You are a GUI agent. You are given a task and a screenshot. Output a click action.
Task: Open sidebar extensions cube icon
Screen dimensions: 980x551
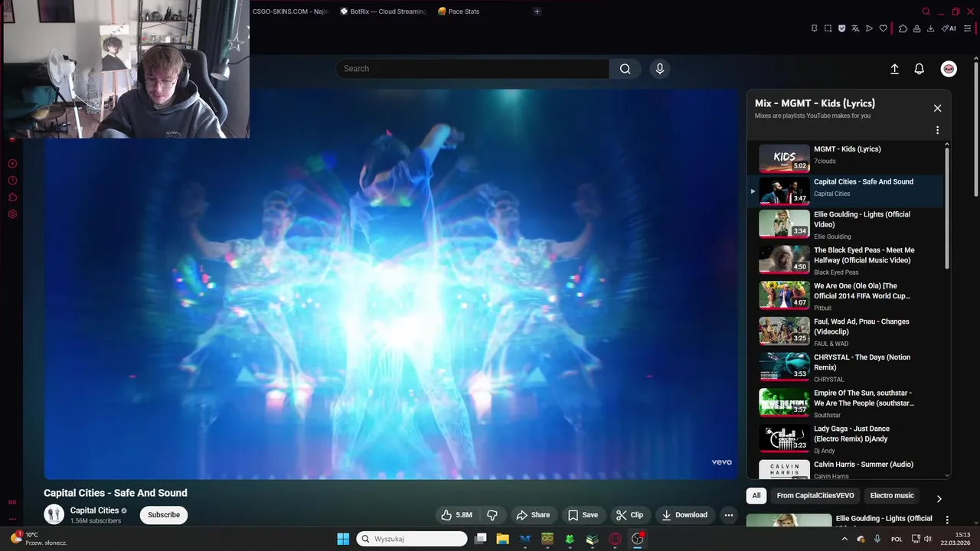tap(12, 197)
